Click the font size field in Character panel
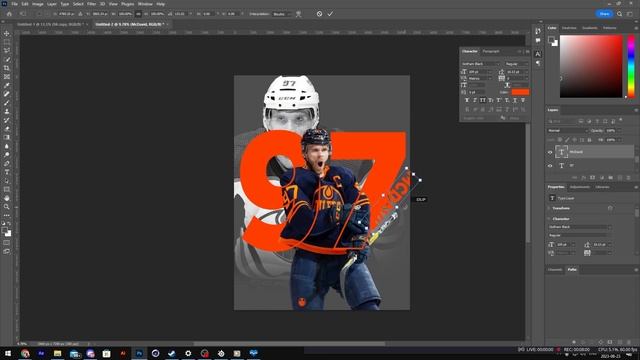The height and width of the screenshot is (360, 640). (x=479, y=72)
